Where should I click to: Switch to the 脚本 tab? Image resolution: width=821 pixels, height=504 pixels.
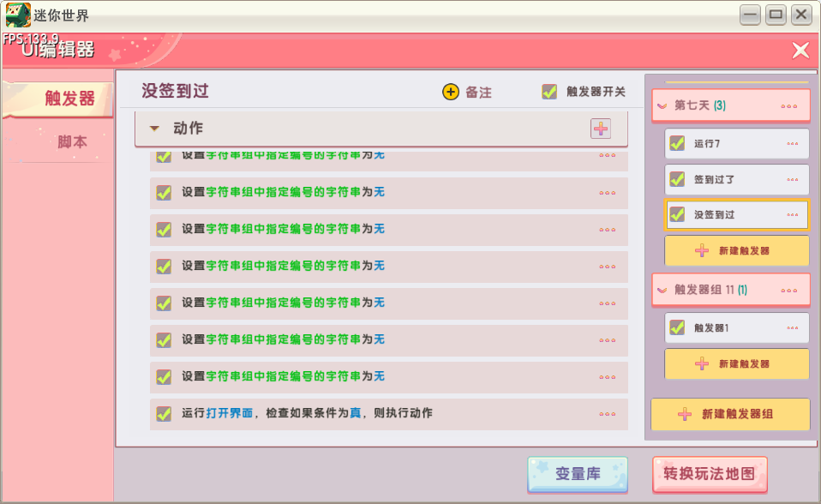[x=57, y=141]
